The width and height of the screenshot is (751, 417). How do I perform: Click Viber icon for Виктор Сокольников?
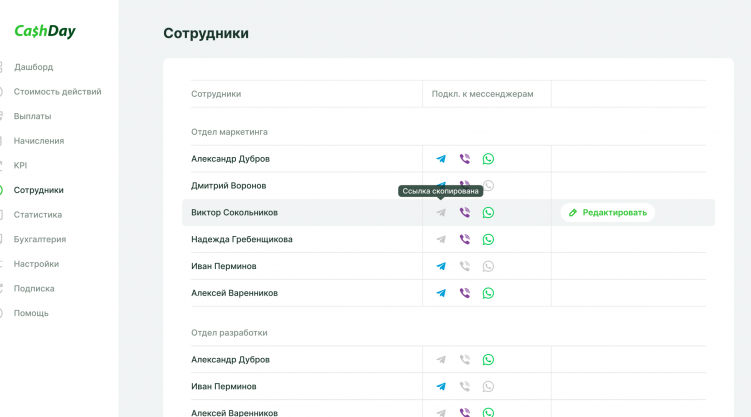tap(464, 213)
